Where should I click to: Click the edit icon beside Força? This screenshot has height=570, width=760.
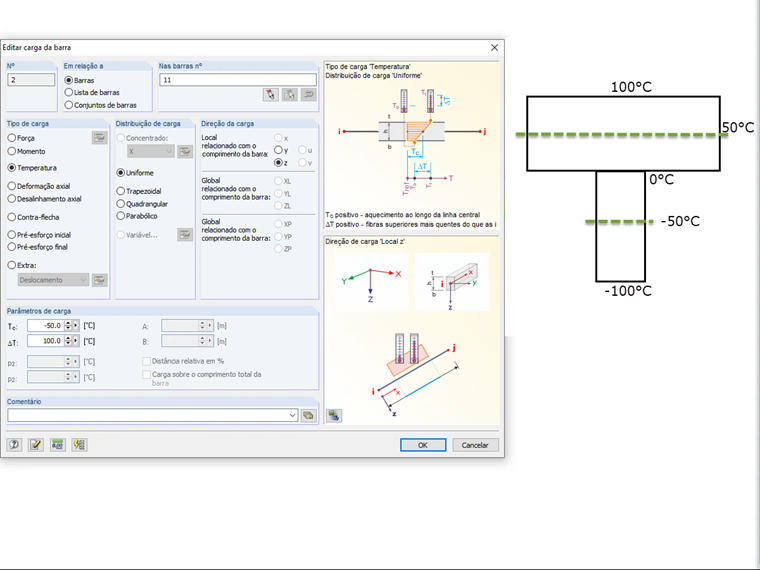(x=99, y=138)
